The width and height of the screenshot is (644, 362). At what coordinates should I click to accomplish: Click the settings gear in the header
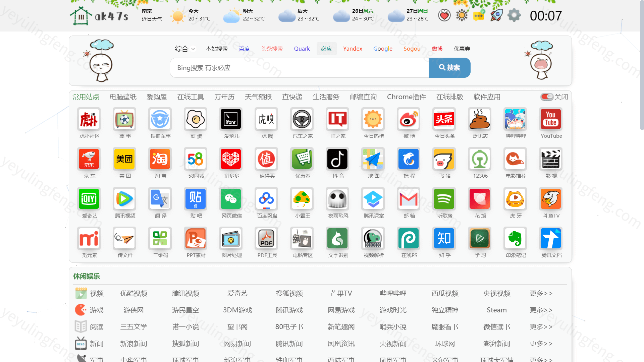[x=514, y=15]
